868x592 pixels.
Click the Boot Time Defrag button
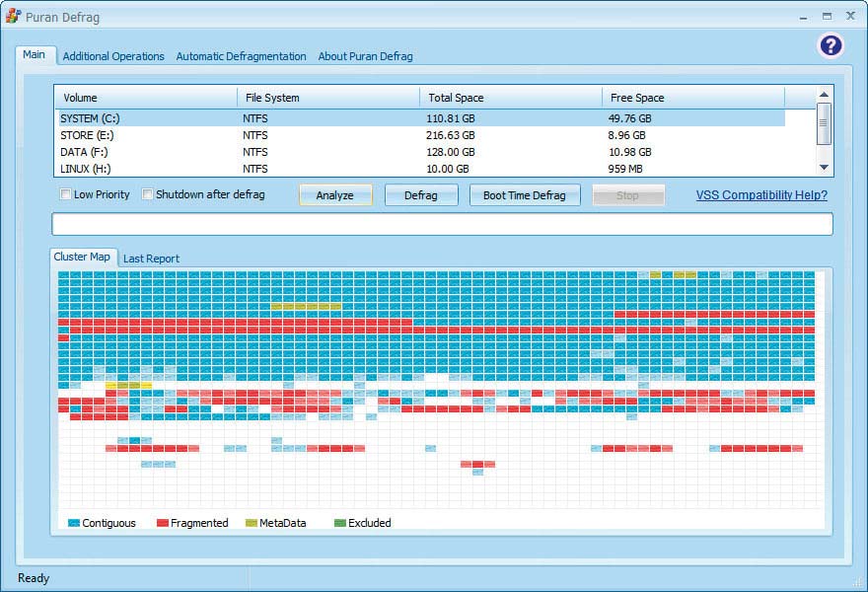click(524, 195)
